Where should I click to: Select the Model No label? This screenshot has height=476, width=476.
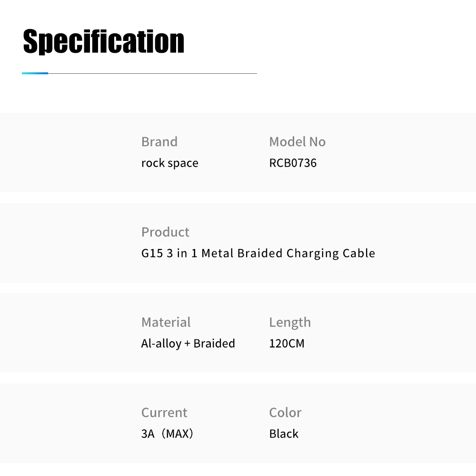[297, 142]
